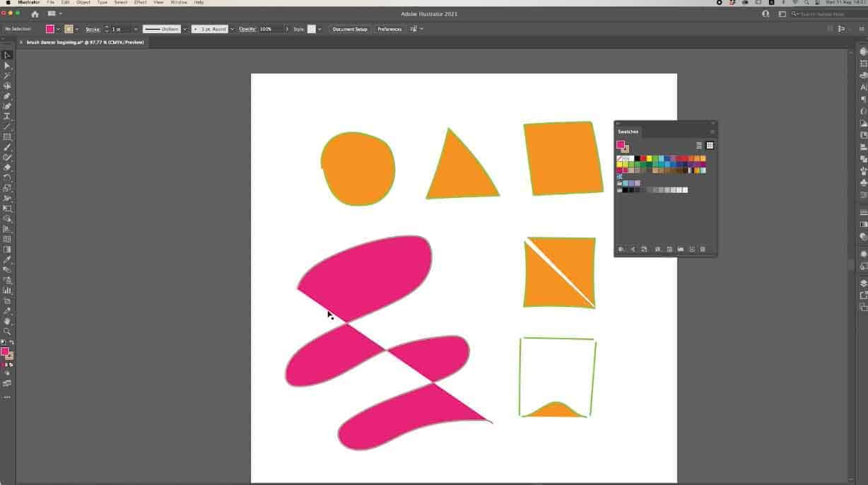
Task: Delete swatch using trash icon in Swatches
Action: point(703,249)
